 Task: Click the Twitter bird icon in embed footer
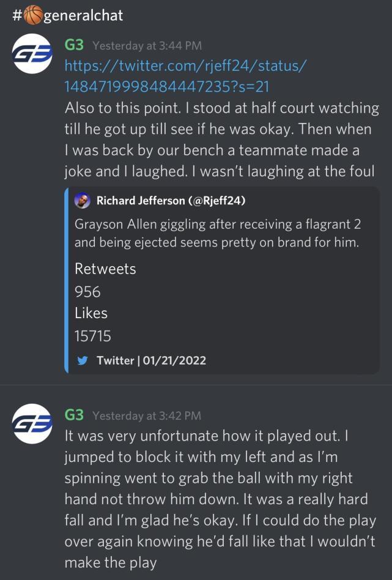[83, 360]
